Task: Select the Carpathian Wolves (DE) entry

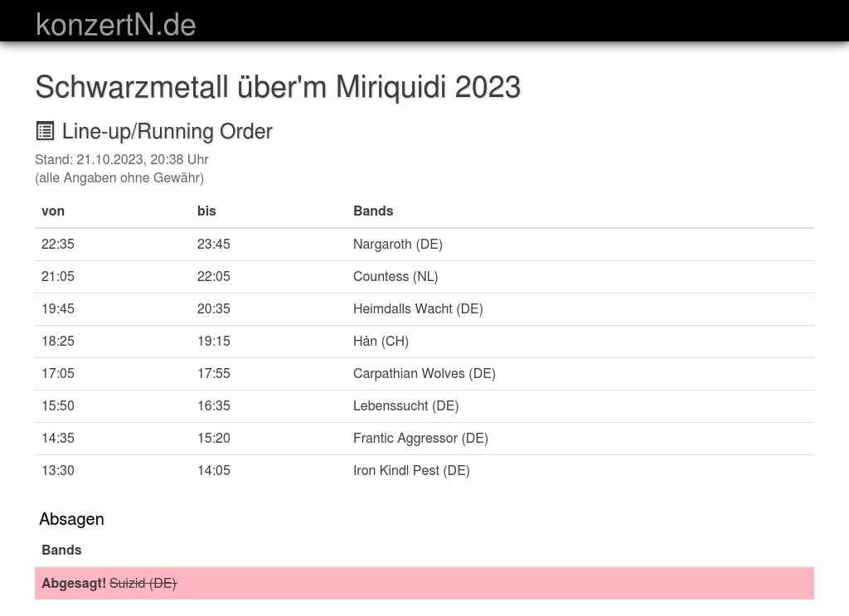Action: pos(424,373)
